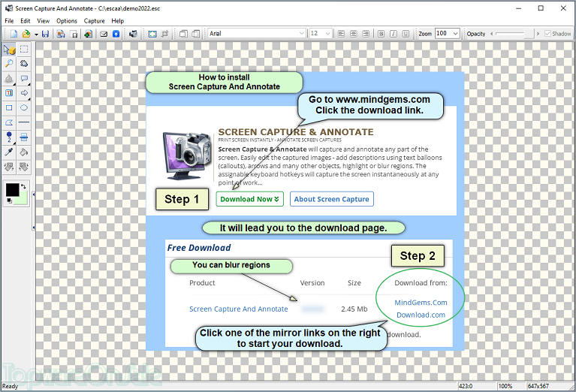Click the crop toolbar icon
Viewport: 576px width, 392px height.
point(165,34)
